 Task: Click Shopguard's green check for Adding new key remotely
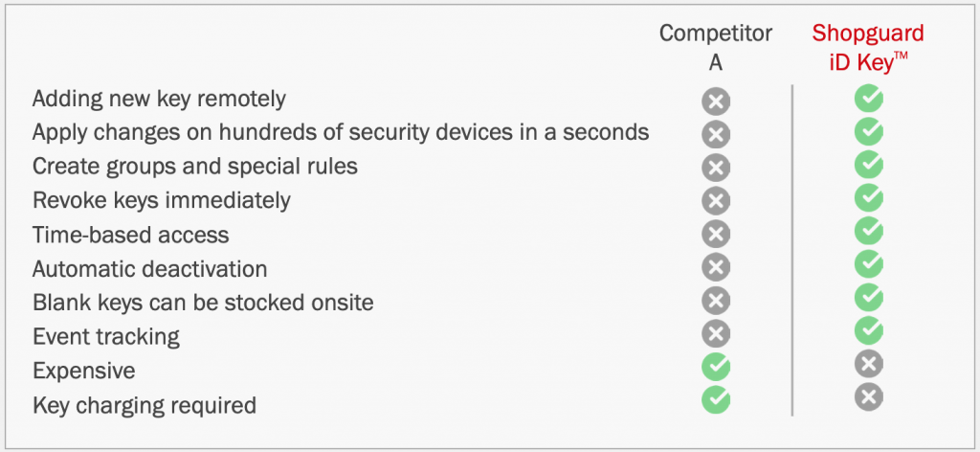869,98
